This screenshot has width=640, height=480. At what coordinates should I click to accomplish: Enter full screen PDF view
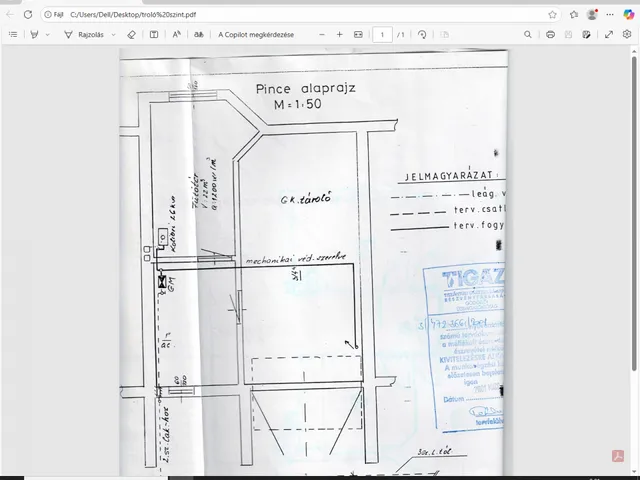[609, 34]
